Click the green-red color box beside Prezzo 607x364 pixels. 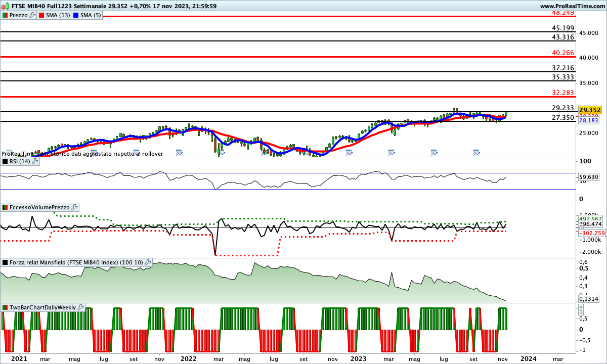tap(5, 15)
